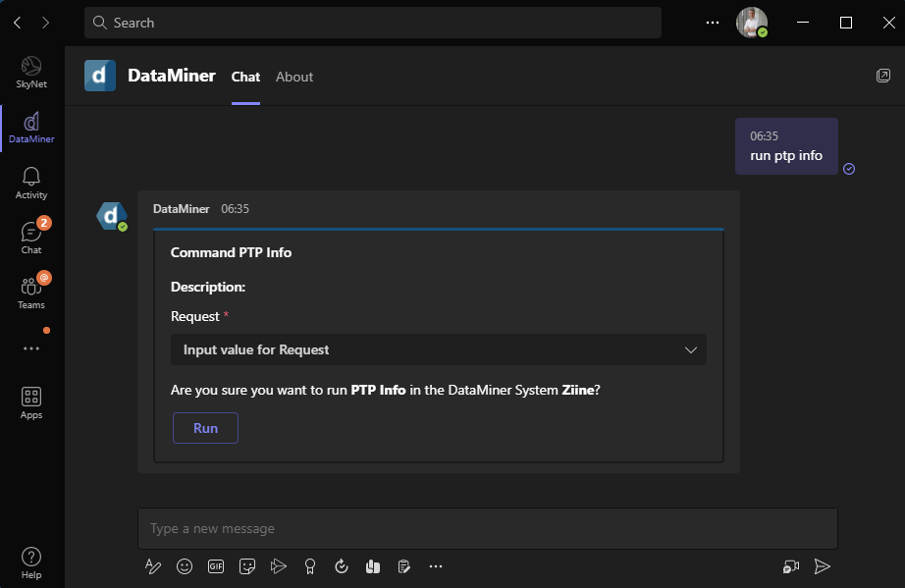Go forward with the navigation arrow
Viewport: 905px width, 588px height.
(45, 23)
